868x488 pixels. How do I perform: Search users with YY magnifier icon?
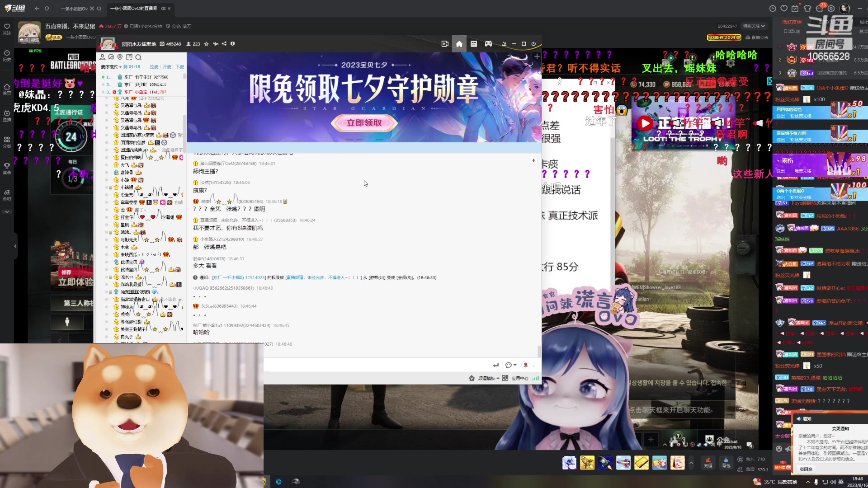(138, 57)
